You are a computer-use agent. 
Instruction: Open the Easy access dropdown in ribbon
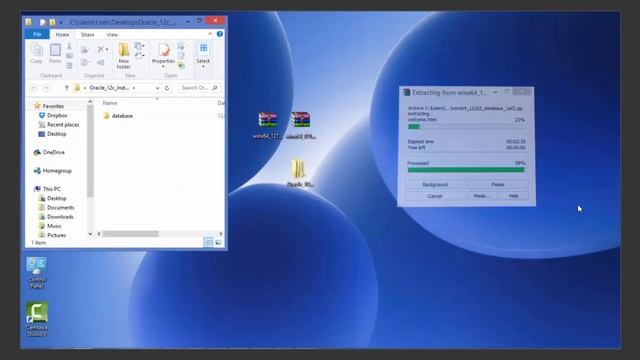pyautogui.click(x=139, y=56)
